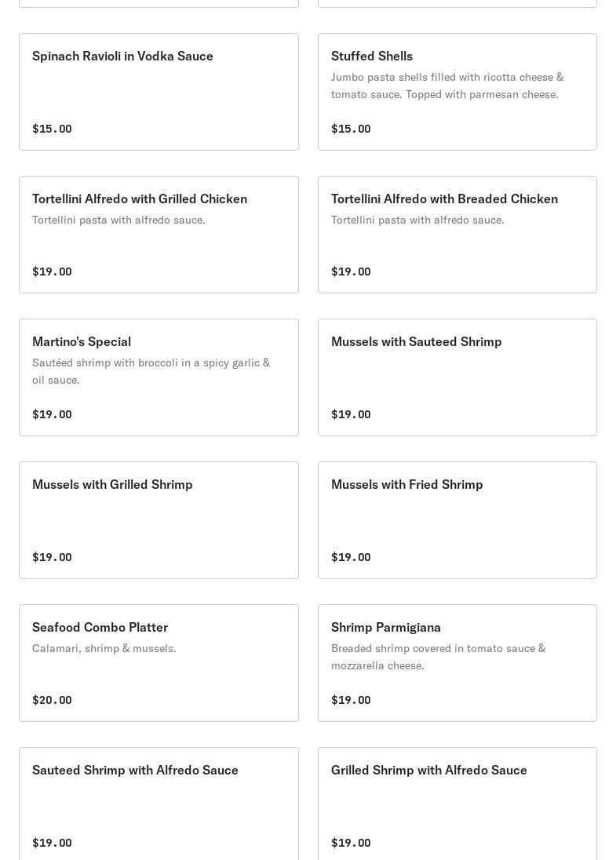The image size is (616, 860).
Task: Open the Spinach Ravioli in Vodka Sauce item
Action: point(159,92)
